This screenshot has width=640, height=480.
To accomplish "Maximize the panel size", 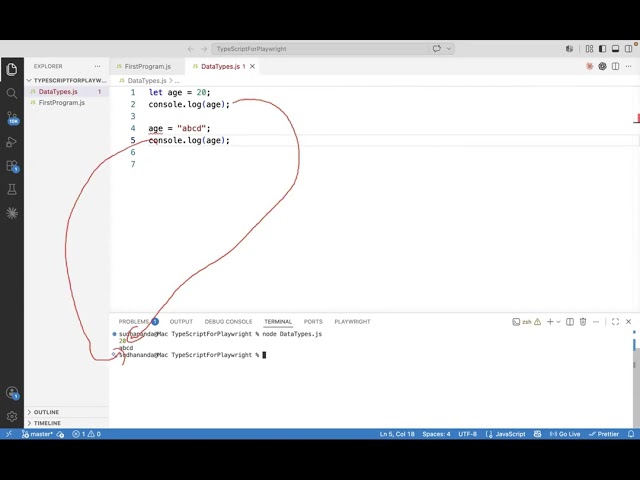I will (616, 322).
